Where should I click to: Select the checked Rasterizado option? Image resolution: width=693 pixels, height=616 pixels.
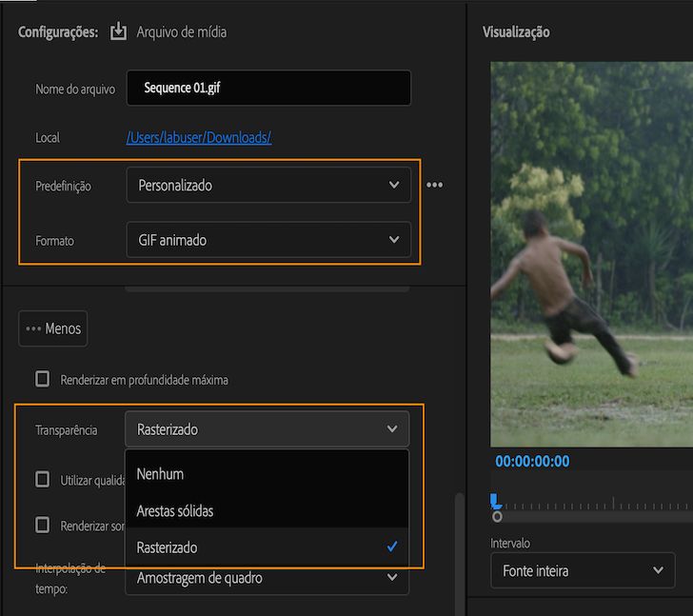tap(267, 547)
